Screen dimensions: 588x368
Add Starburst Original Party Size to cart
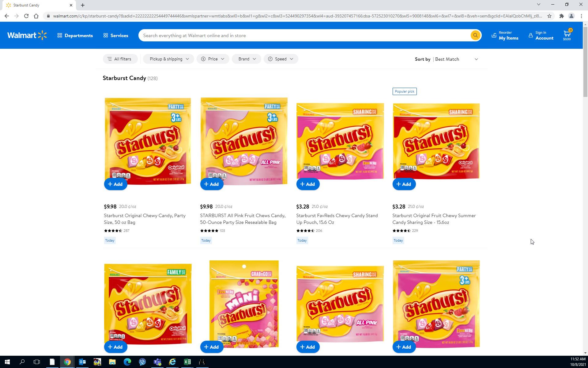115,184
